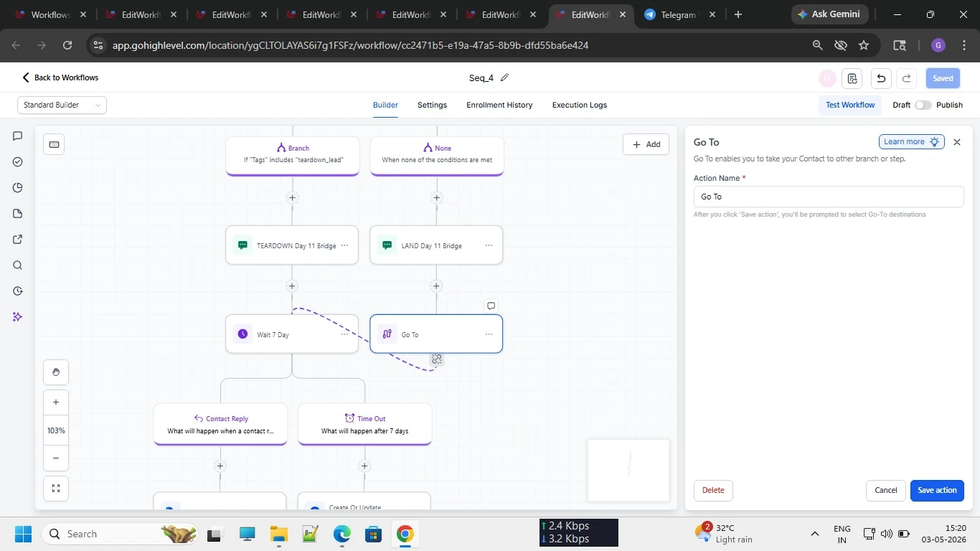Screen dimensions: 980x551
Task: Select the Time Out branch card
Action: [364, 424]
